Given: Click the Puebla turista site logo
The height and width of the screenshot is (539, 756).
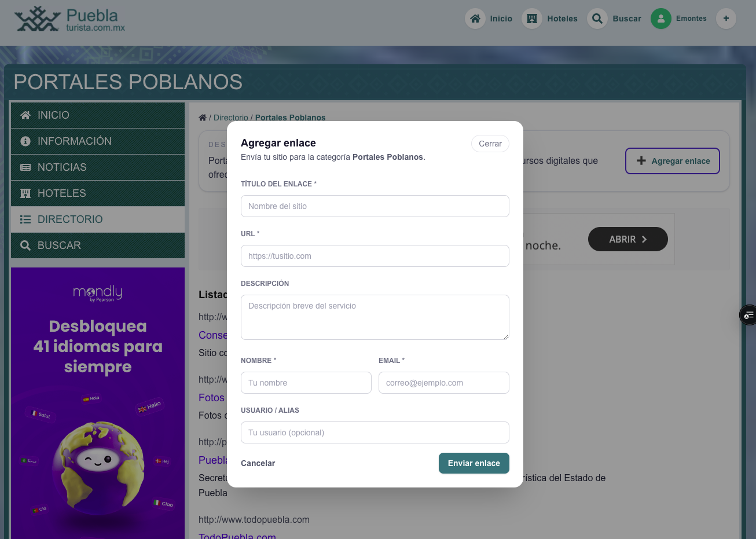Looking at the screenshot, I should (70, 20).
